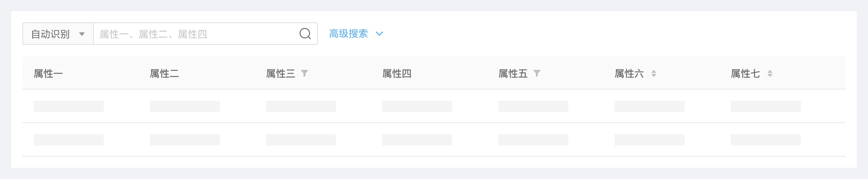Open the filter for 属性三 column
Screen dimensions: 868x179
click(x=304, y=73)
